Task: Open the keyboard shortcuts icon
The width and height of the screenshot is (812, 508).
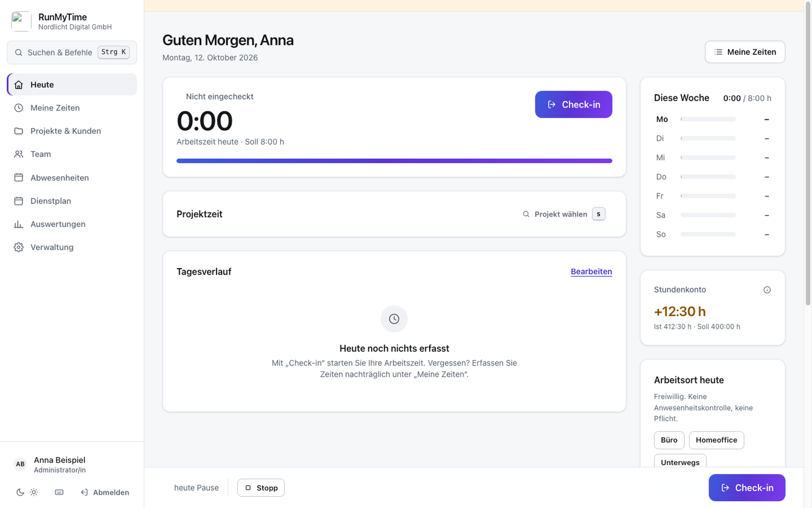Action: (59, 492)
